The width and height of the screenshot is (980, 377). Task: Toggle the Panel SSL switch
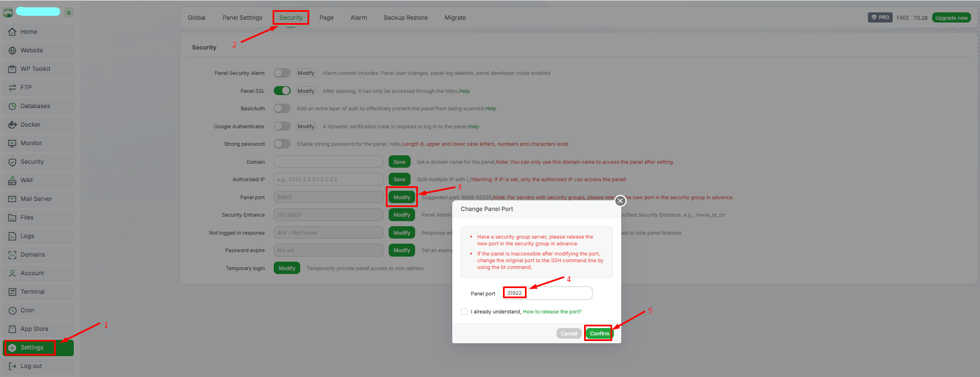pos(282,91)
